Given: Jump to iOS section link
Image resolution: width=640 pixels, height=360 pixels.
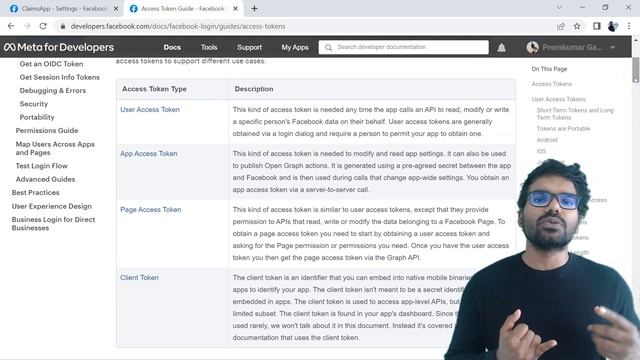Looking at the screenshot, I should click(541, 151).
